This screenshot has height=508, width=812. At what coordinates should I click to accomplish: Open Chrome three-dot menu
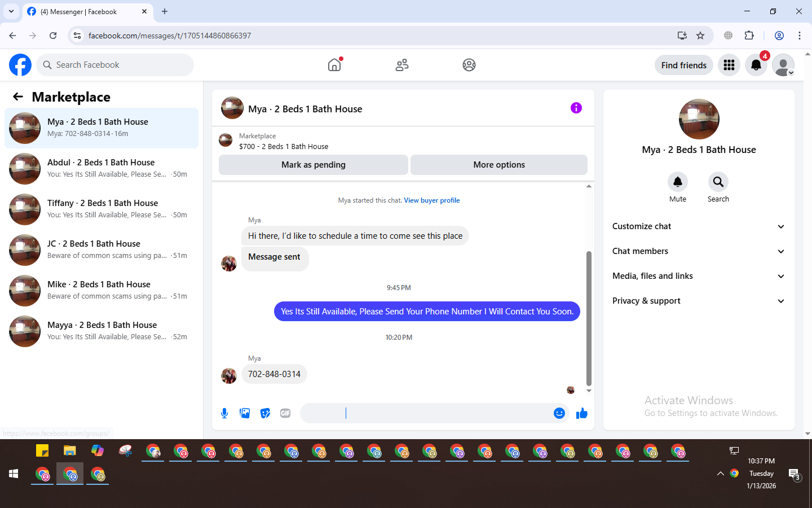click(800, 36)
